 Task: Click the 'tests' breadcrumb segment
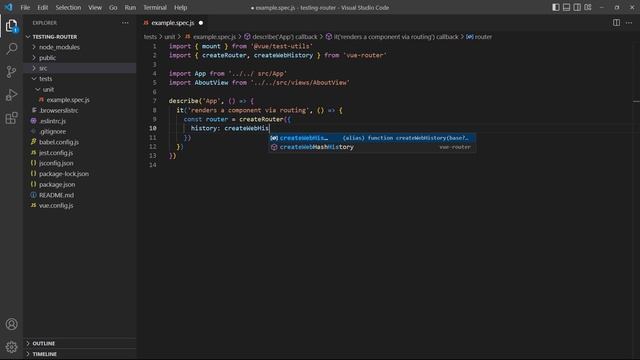150,37
